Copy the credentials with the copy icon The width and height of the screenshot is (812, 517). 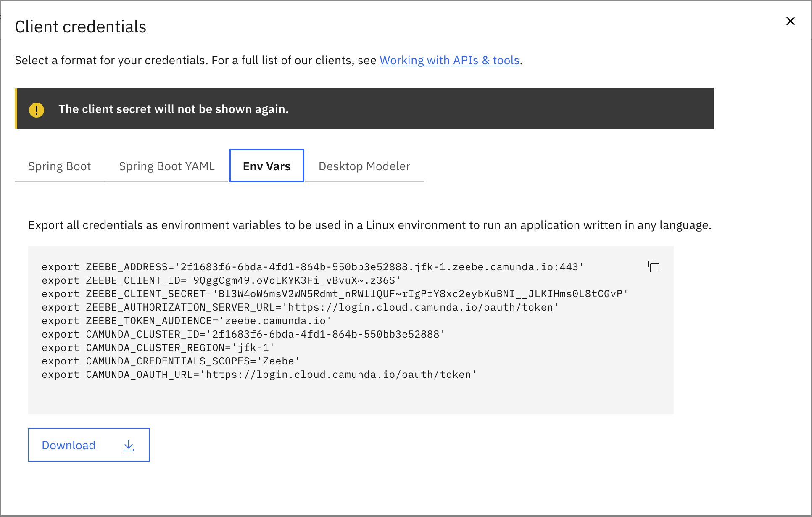click(x=654, y=267)
